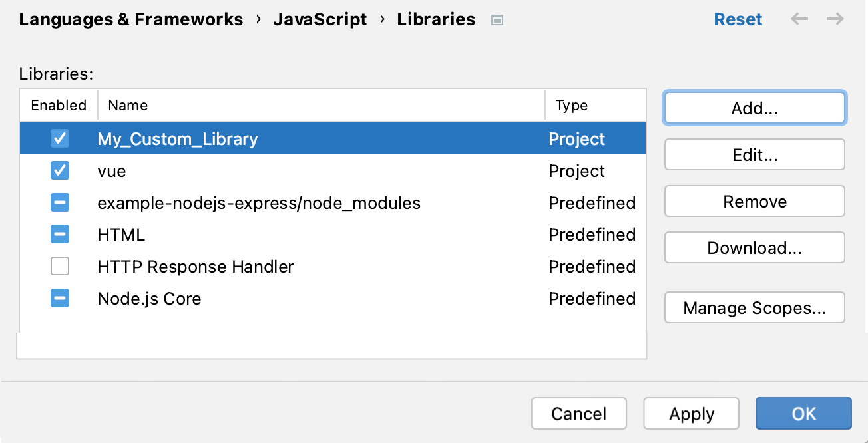Open Languages & Frameworks from the breadcrumb
This screenshot has height=443, width=868.
130,19
